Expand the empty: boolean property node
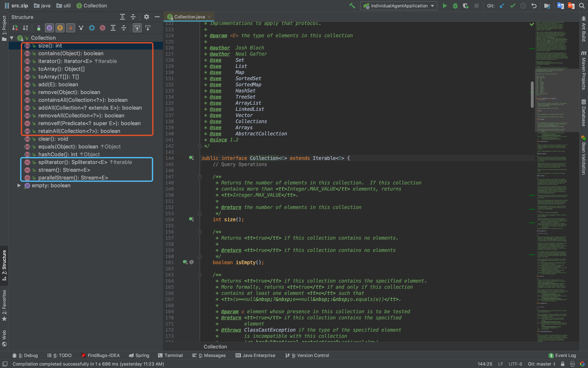The width and height of the screenshot is (588, 368). coord(19,185)
